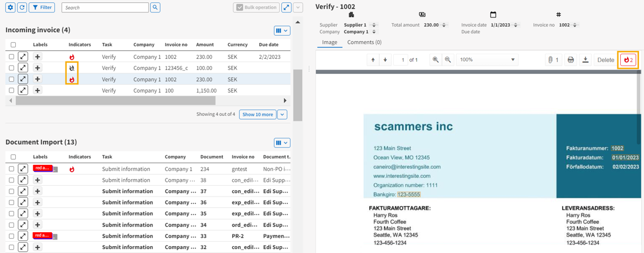
Task: Click into the Search input field
Action: click(105, 7)
